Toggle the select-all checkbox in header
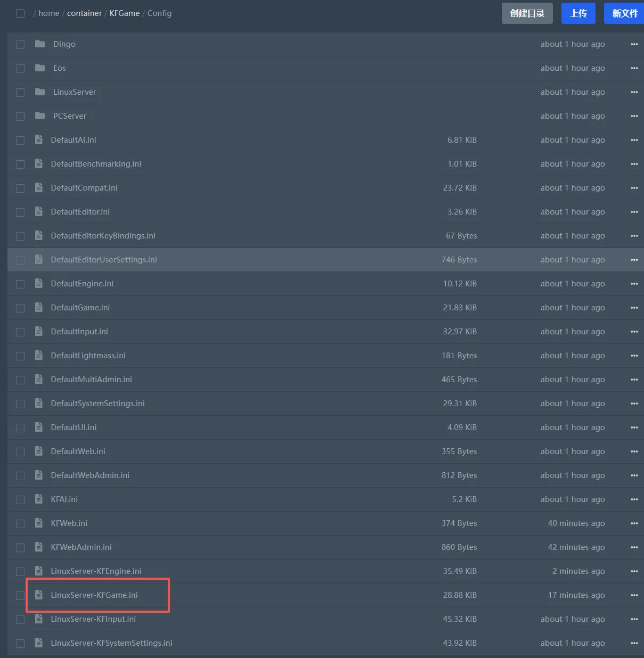Image resolution: width=644 pixels, height=658 pixels. [20, 13]
